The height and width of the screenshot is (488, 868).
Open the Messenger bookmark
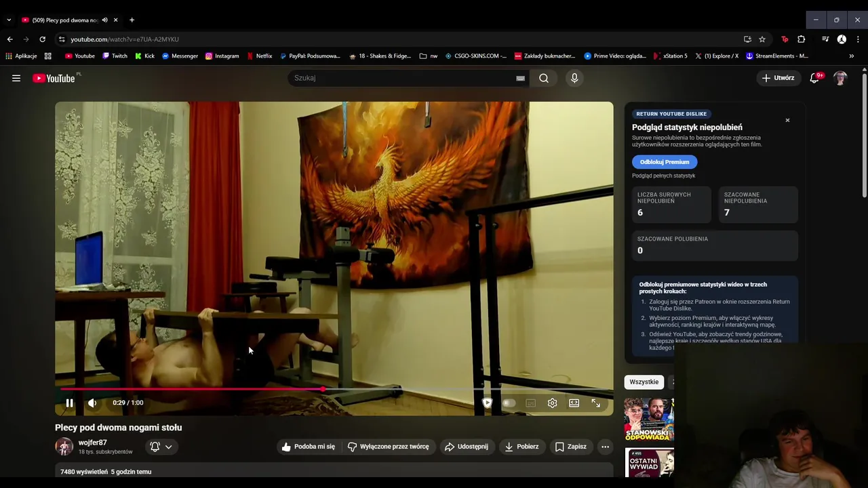pyautogui.click(x=180, y=56)
